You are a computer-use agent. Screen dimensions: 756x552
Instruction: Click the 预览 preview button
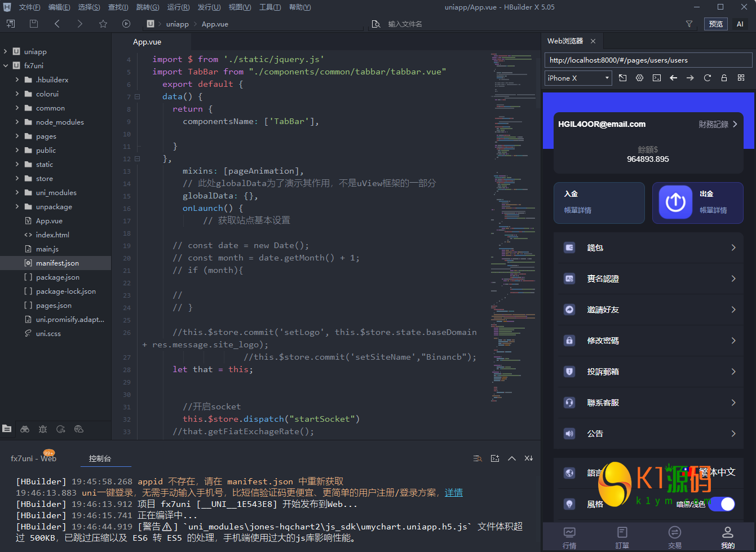715,24
